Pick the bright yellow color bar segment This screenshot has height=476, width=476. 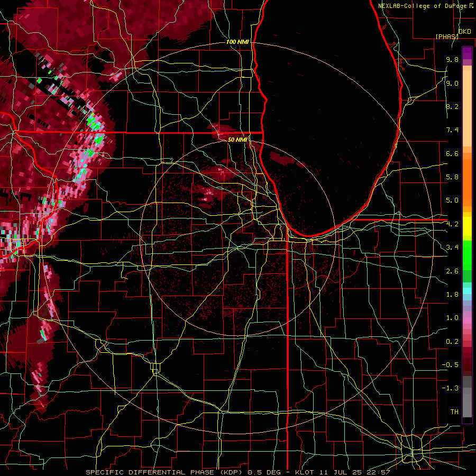467,226
